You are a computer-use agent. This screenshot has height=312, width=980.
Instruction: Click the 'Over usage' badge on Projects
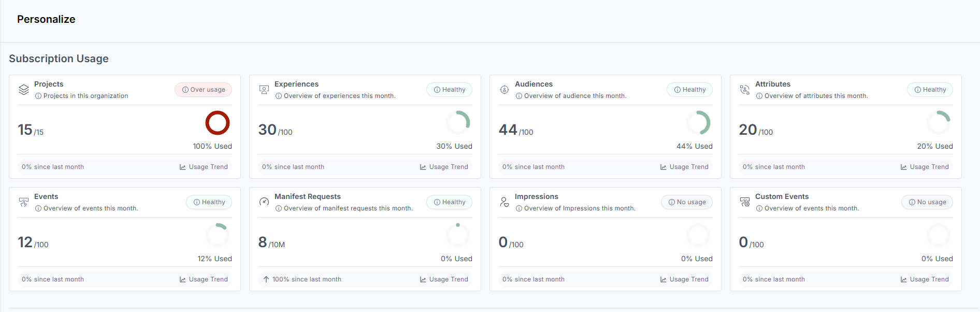(203, 90)
